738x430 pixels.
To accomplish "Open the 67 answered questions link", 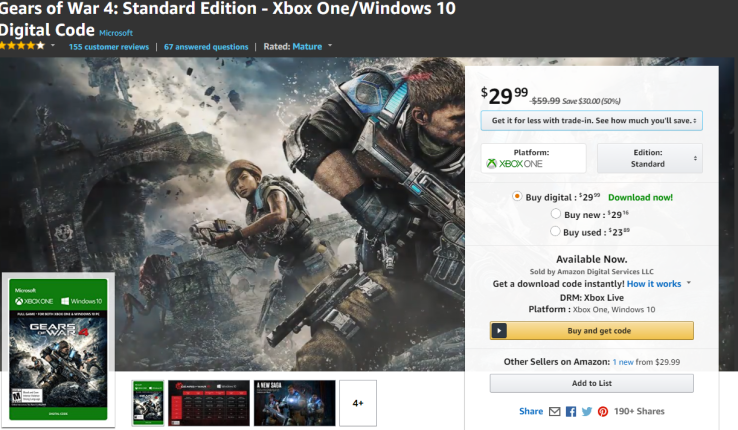I will coord(206,47).
